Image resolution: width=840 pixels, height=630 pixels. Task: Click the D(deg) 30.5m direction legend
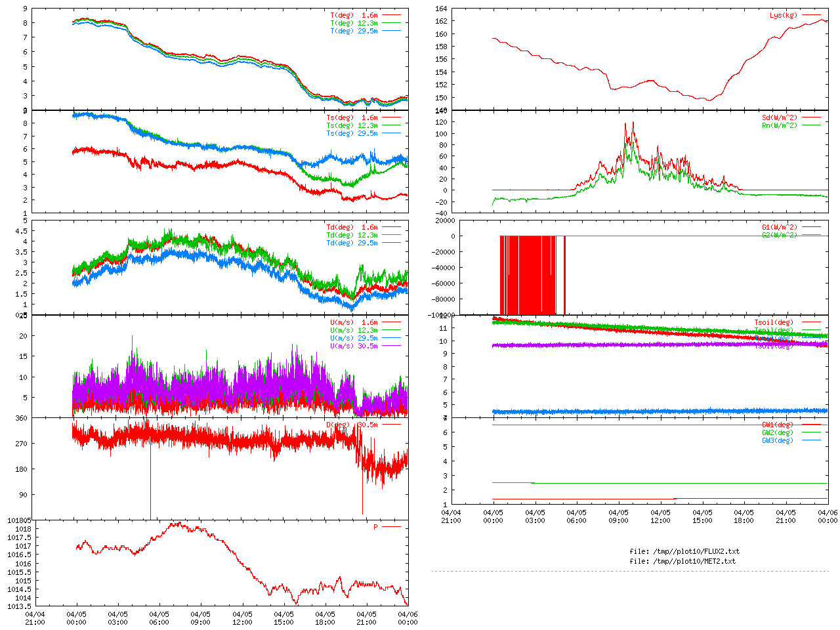point(352,425)
